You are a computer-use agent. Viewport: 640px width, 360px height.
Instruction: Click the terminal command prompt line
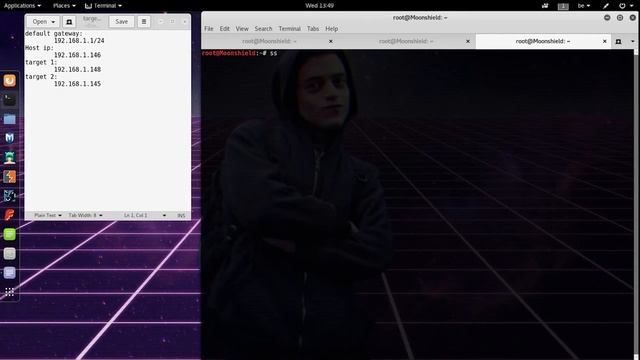click(x=240, y=53)
